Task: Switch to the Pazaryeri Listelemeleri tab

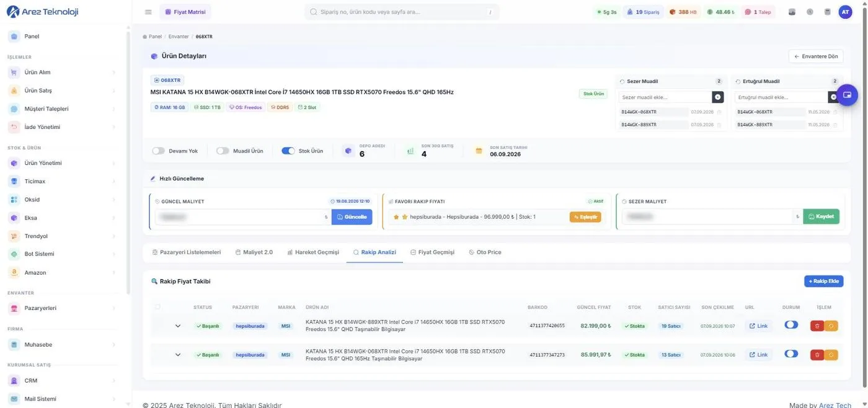Action: [187, 252]
